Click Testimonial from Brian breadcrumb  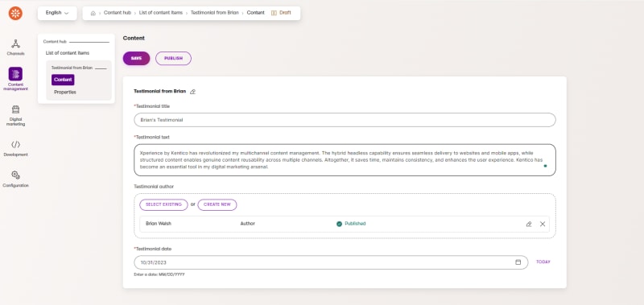pos(214,13)
